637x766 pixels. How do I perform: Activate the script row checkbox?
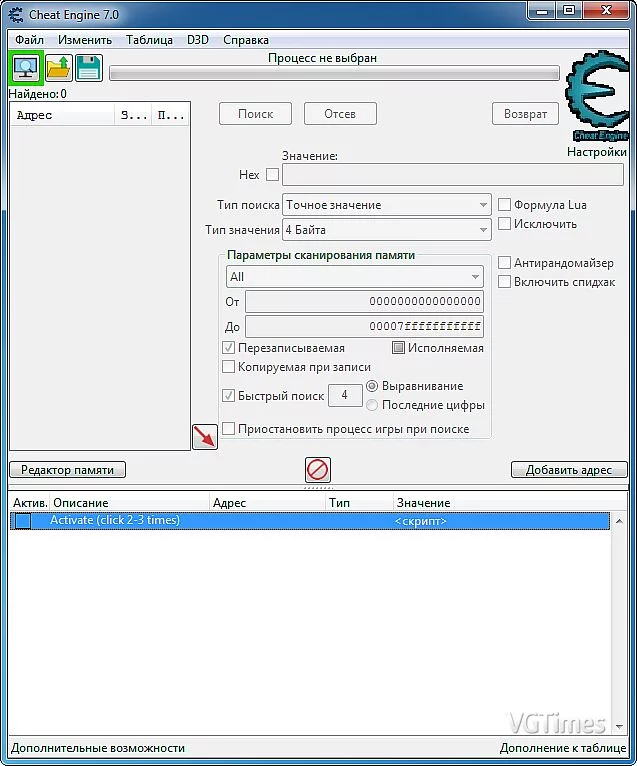coord(22,521)
